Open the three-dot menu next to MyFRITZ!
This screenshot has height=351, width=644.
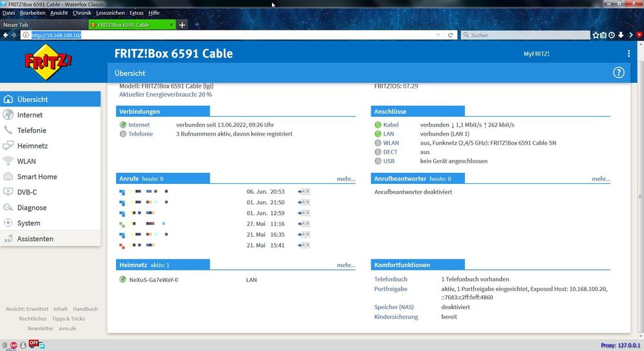[629, 54]
